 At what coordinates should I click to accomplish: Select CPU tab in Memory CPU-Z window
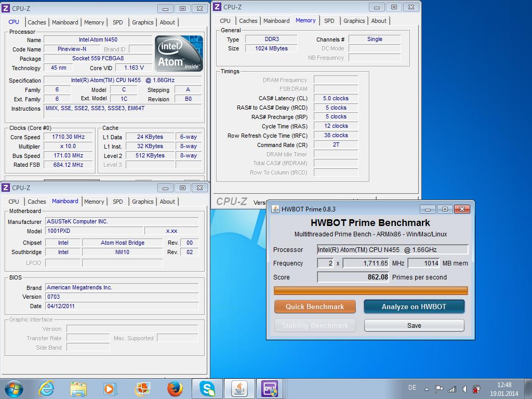pyautogui.click(x=225, y=21)
